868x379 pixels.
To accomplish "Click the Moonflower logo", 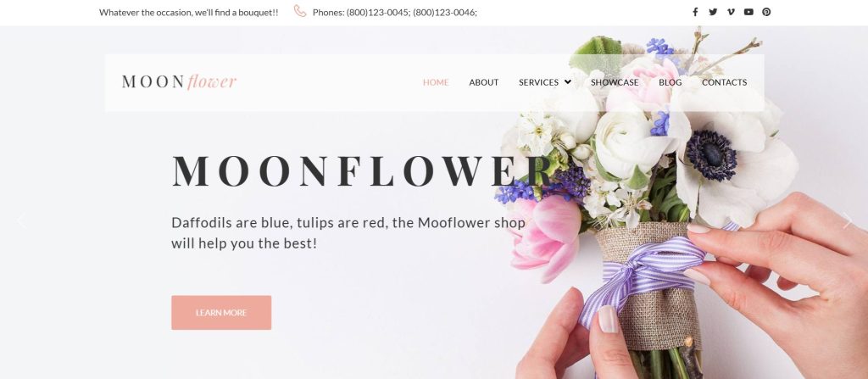I will (x=179, y=82).
